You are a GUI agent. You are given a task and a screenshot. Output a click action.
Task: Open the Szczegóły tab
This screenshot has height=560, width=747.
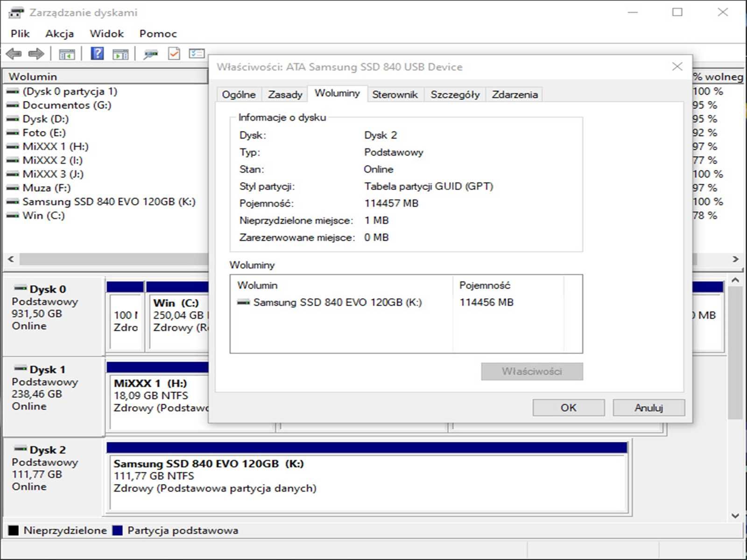[x=455, y=95]
